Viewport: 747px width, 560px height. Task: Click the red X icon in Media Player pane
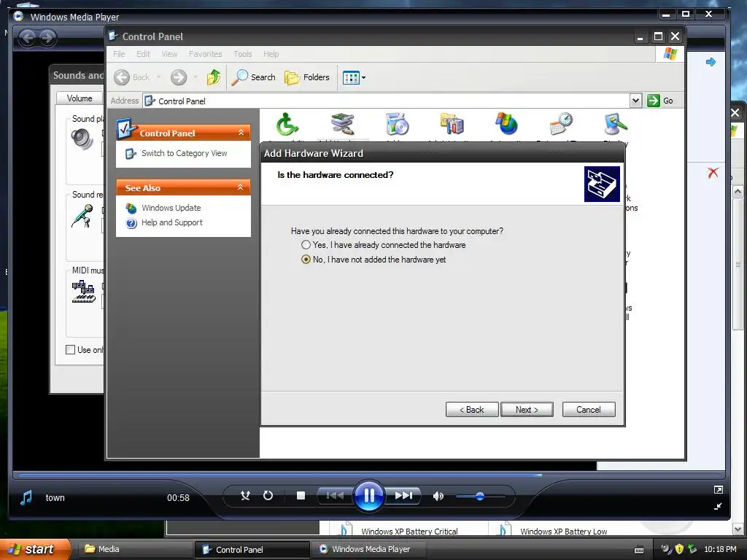coord(713,172)
